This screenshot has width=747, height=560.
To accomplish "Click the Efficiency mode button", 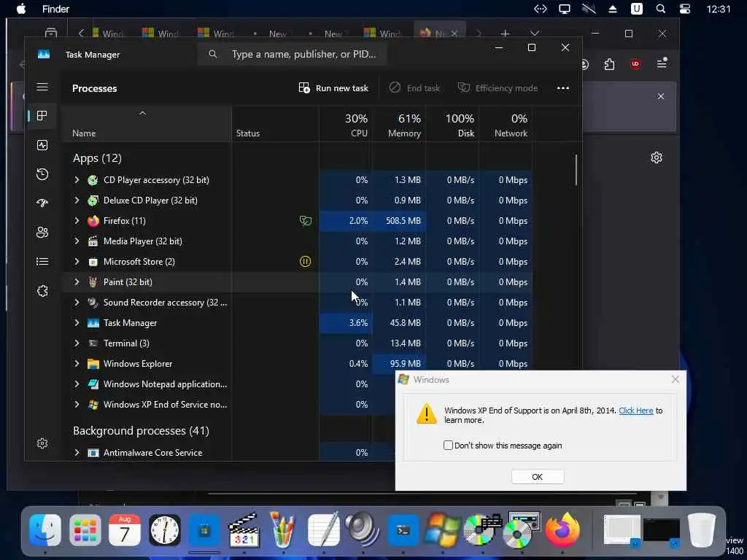I will pyautogui.click(x=498, y=88).
